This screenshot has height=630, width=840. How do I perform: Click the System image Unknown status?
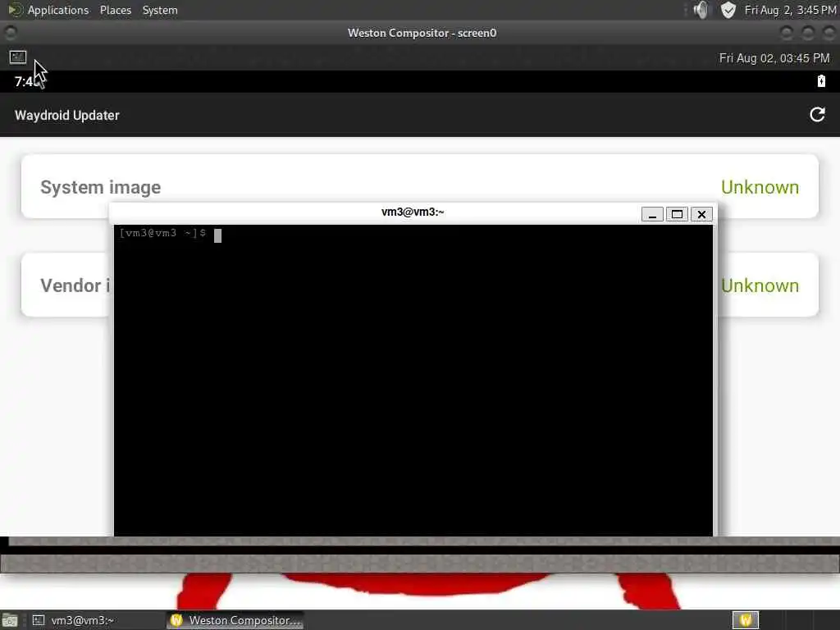(x=760, y=187)
